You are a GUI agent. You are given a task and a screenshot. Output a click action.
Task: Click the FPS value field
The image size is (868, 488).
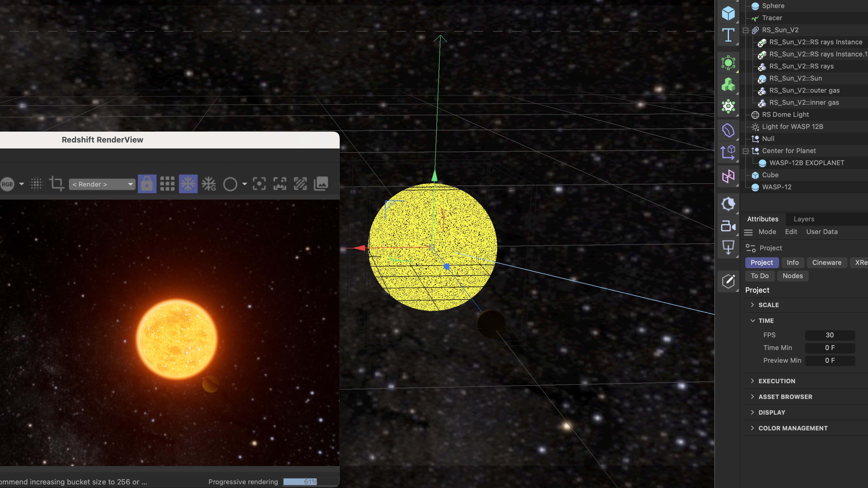click(x=830, y=335)
